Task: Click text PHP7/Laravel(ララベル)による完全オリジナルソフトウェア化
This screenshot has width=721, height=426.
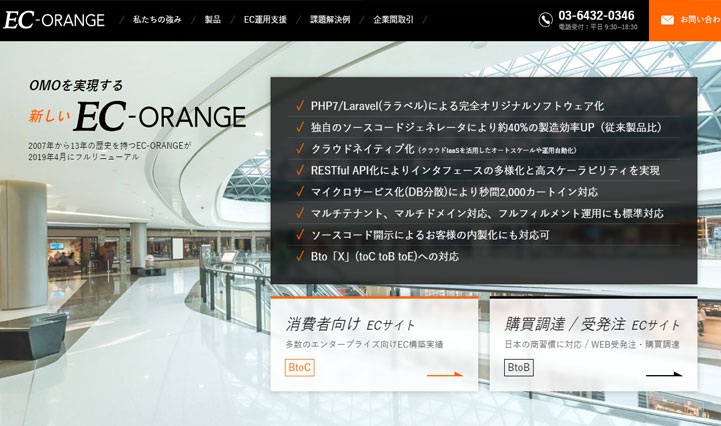Action: tap(457, 106)
